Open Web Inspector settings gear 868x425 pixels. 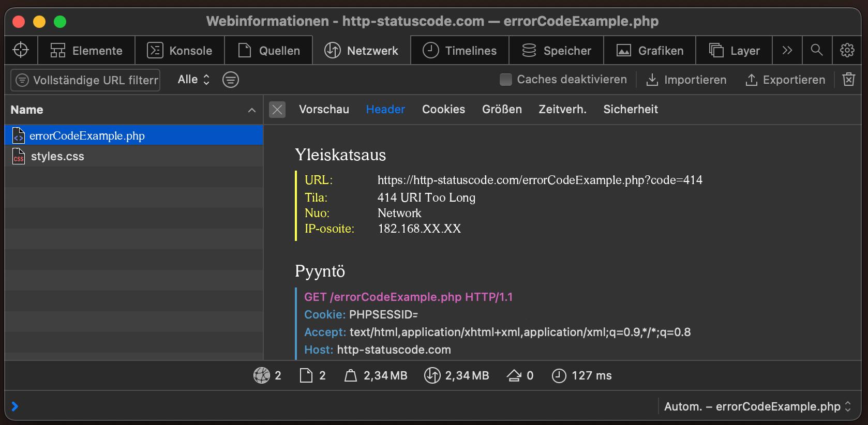[x=847, y=50]
